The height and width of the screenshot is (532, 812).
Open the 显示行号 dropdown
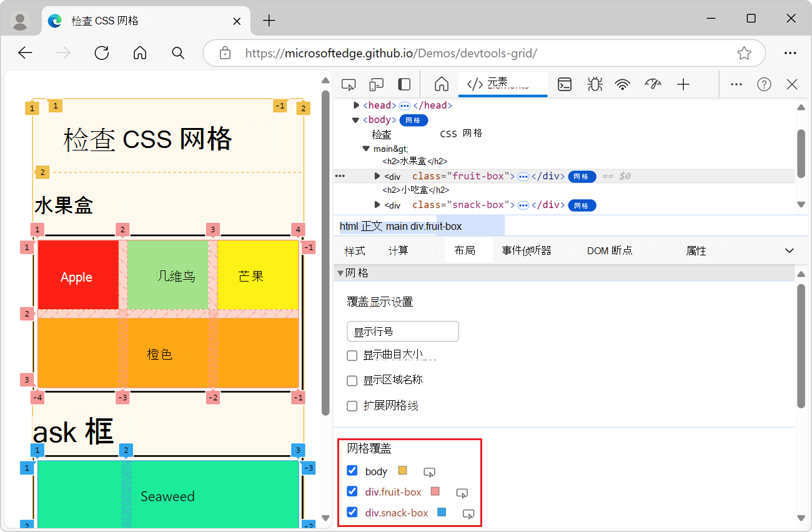[402, 331]
